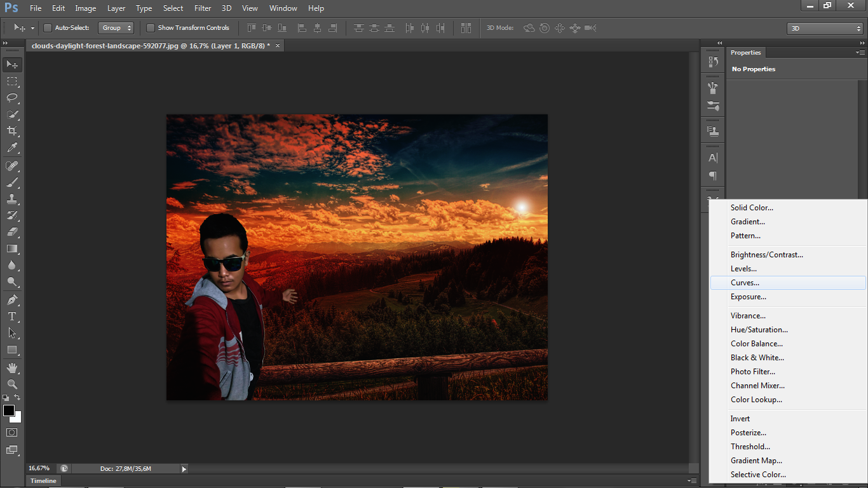The width and height of the screenshot is (868, 488).
Task: Open the Group auto-select dropdown
Action: pos(116,28)
